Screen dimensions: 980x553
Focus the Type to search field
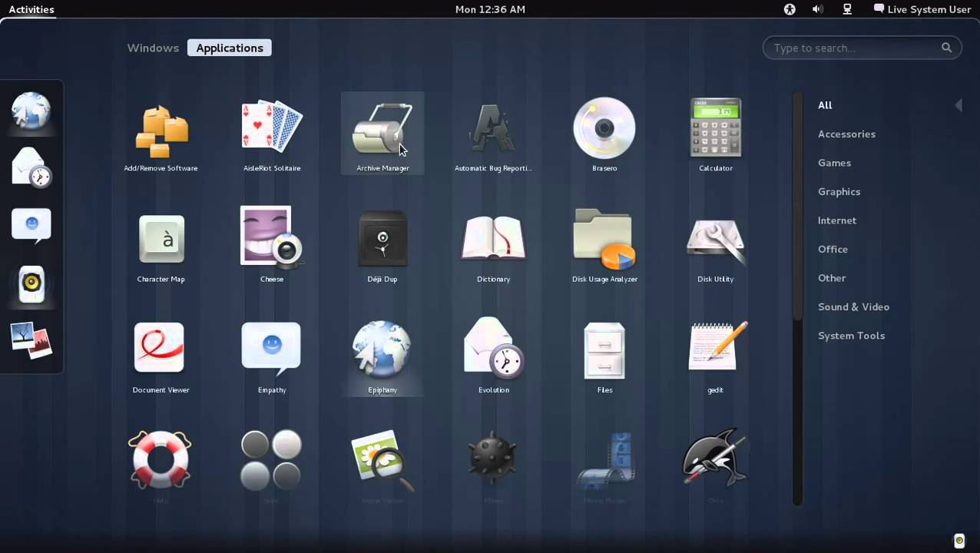862,48
